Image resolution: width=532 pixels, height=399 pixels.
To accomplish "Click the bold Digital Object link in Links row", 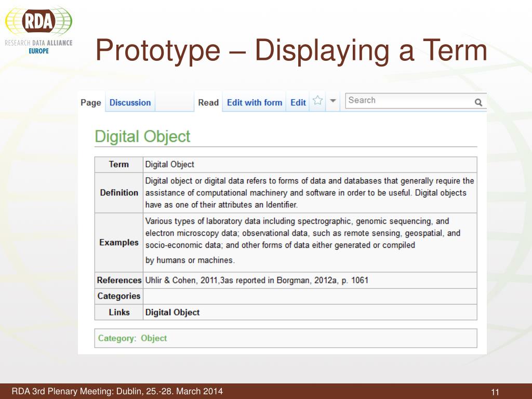I will 172,312.
